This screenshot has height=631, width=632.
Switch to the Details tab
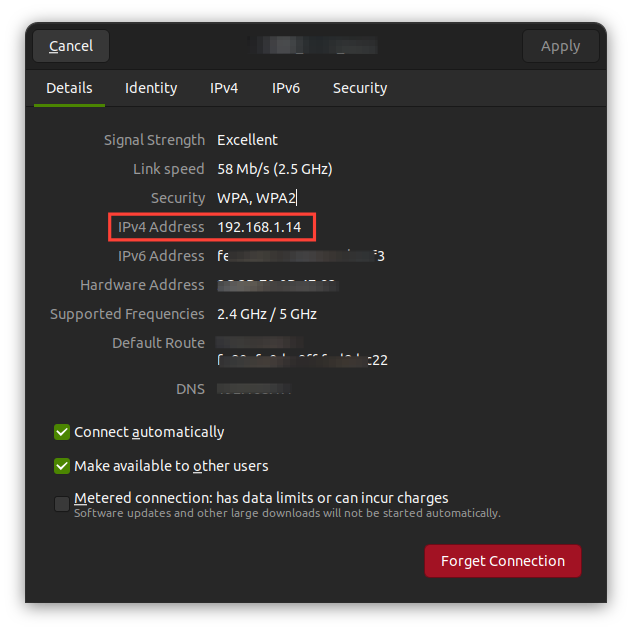click(x=69, y=88)
